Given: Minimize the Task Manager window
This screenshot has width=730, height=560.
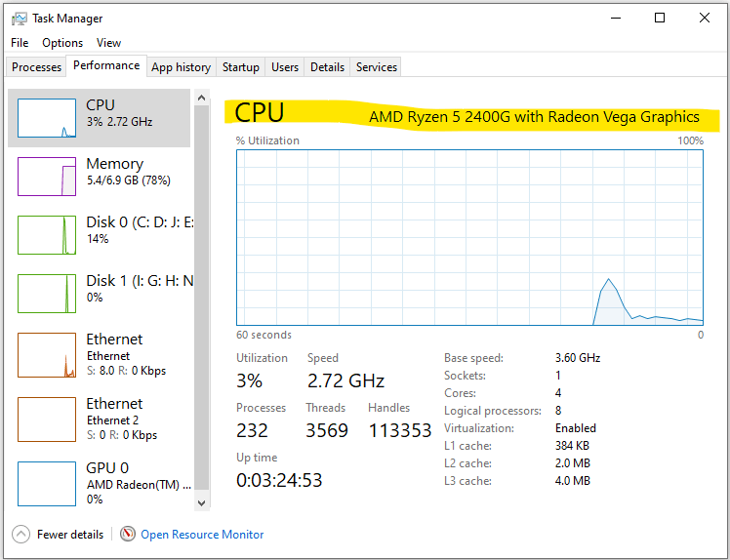Looking at the screenshot, I should click(x=616, y=19).
